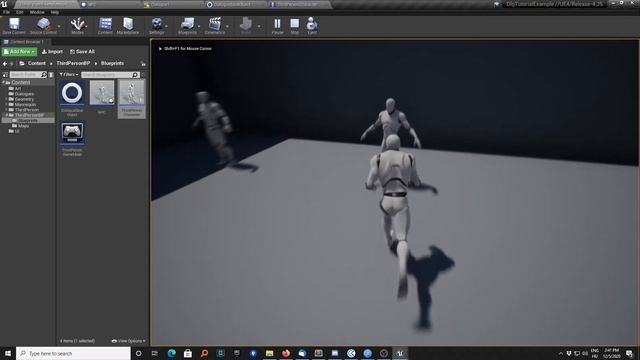
Task: Stop the play session
Action: (x=294, y=26)
